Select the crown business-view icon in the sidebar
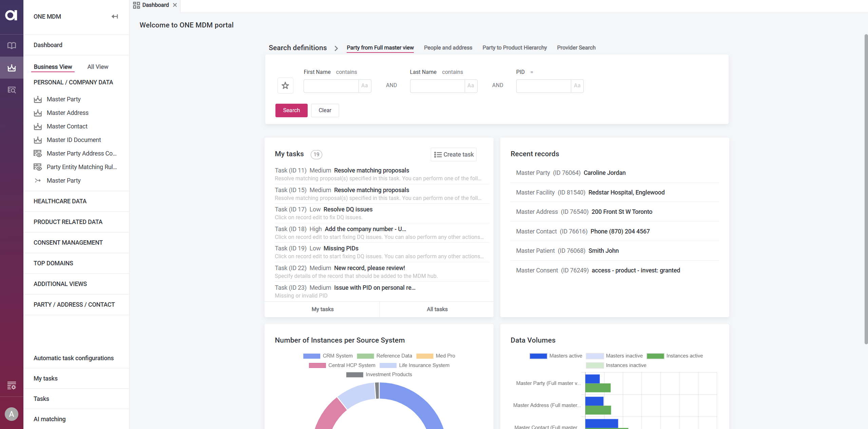Image resolution: width=868 pixels, height=429 pixels. point(12,67)
